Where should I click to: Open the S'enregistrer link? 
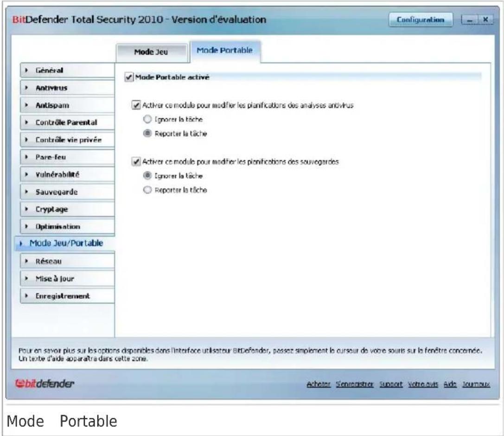point(355,384)
